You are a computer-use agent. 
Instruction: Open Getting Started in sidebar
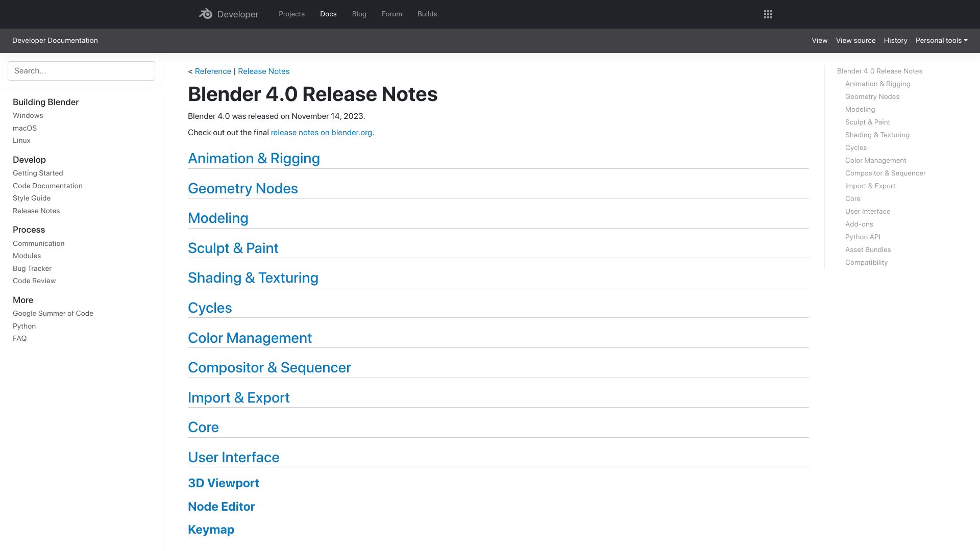pos(38,173)
